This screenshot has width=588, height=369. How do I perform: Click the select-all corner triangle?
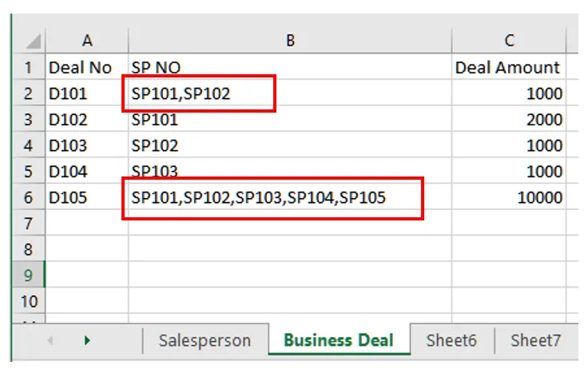tap(32, 41)
